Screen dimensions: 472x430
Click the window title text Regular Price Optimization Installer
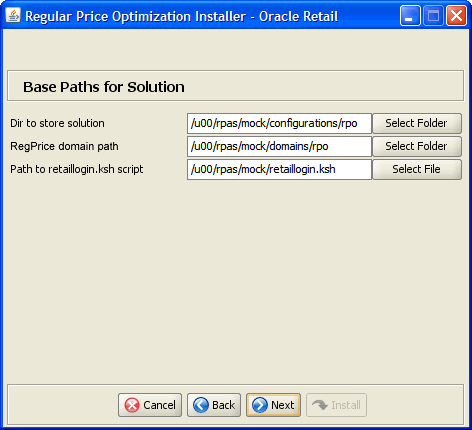coord(136,16)
